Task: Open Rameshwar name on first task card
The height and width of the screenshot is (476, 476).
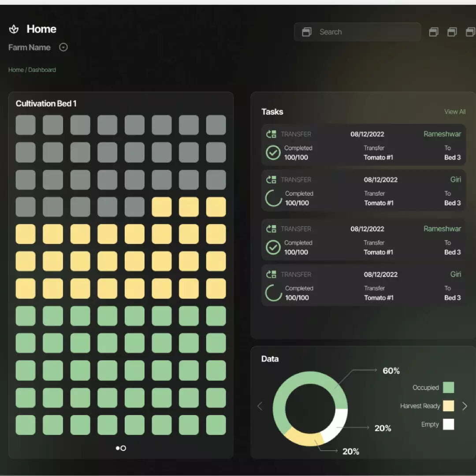Action: point(443,134)
